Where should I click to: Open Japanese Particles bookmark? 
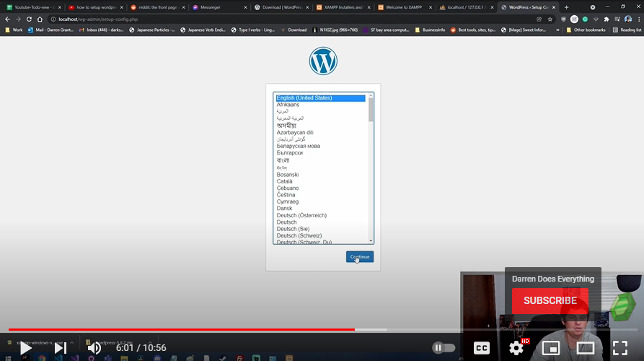click(x=151, y=30)
